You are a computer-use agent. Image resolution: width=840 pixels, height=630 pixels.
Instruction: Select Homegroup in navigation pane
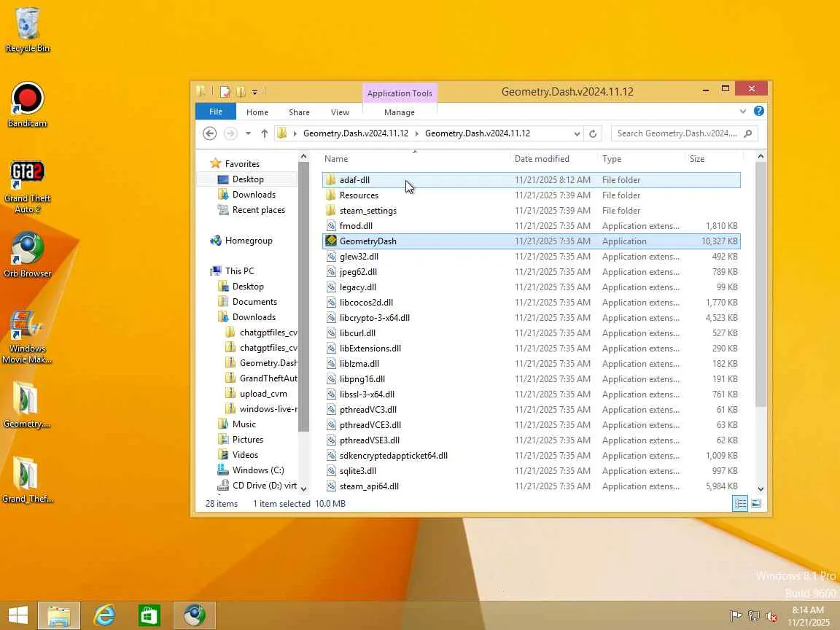point(249,241)
